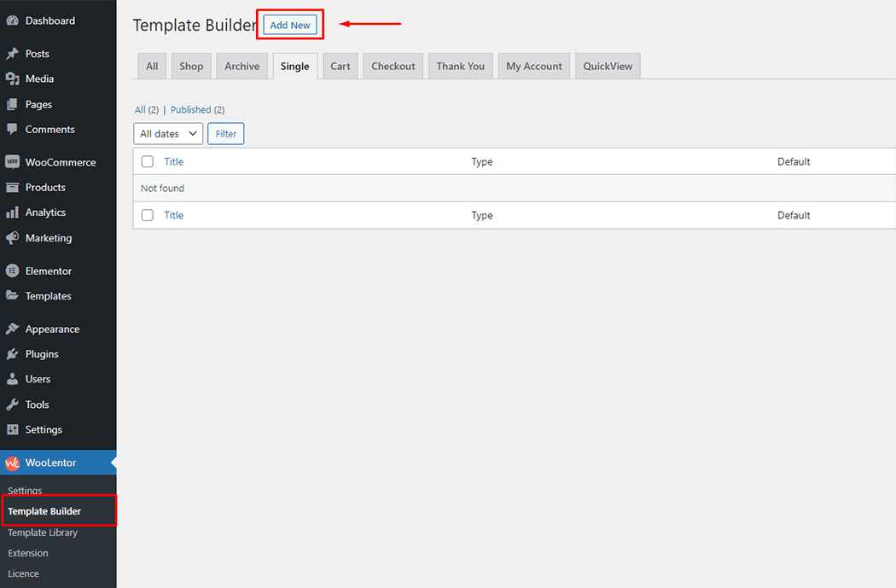Open the All dates dropdown

[x=167, y=133]
